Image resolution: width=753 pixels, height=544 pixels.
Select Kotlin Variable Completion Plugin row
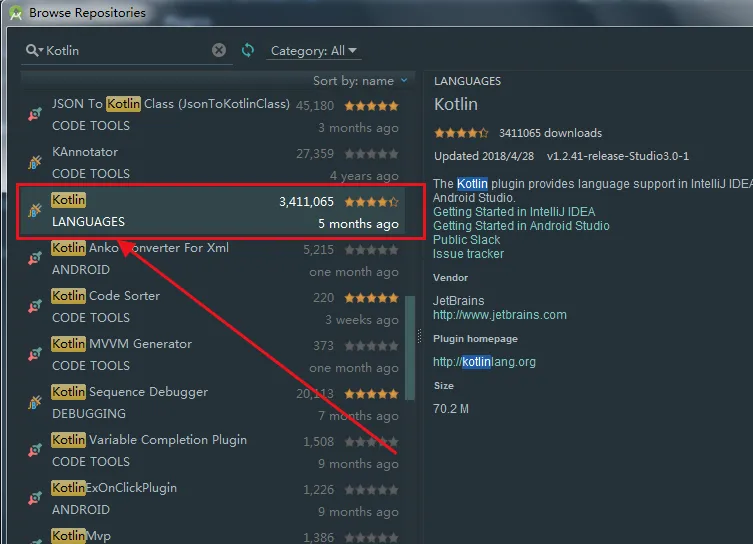point(213,451)
